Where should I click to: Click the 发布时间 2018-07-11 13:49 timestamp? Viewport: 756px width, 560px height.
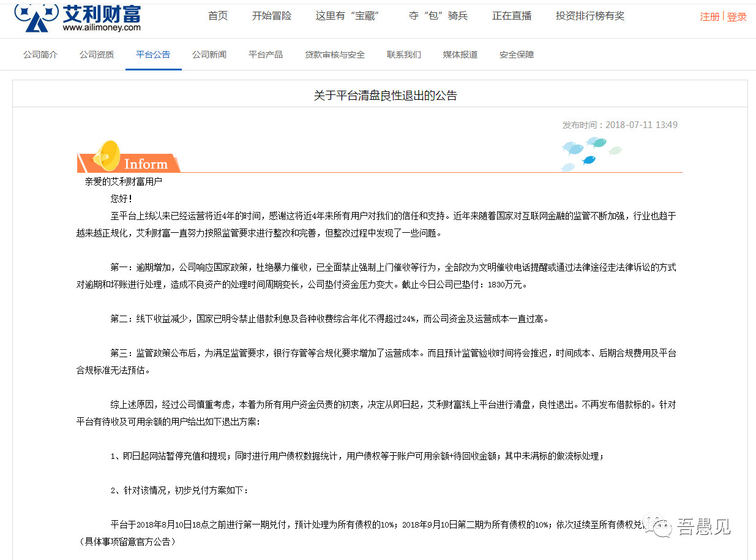tap(620, 125)
